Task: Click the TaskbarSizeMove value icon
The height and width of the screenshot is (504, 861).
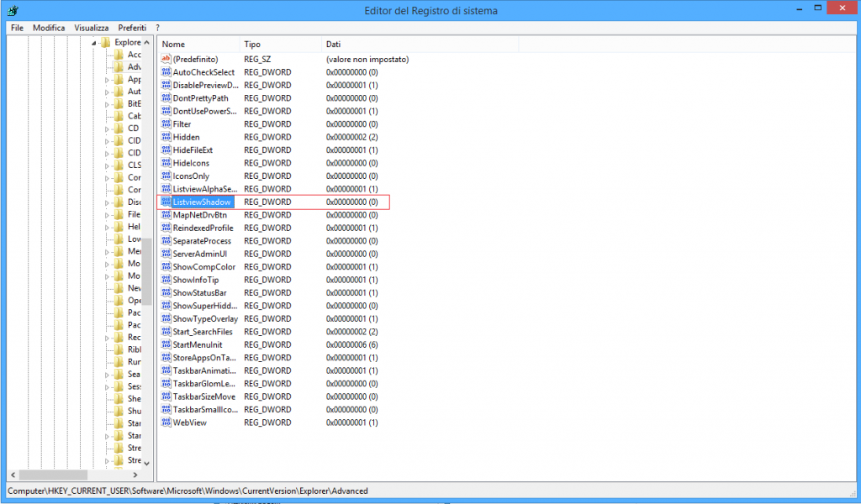Action: coord(166,396)
